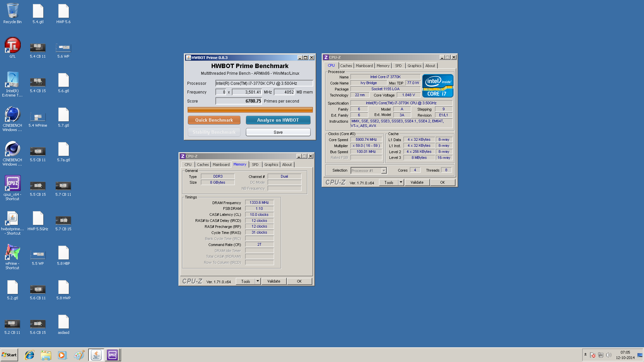The width and height of the screenshot is (644, 362).
Task: Switch to SPD tab in upper CPU-Z window
Action: point(398,66)
